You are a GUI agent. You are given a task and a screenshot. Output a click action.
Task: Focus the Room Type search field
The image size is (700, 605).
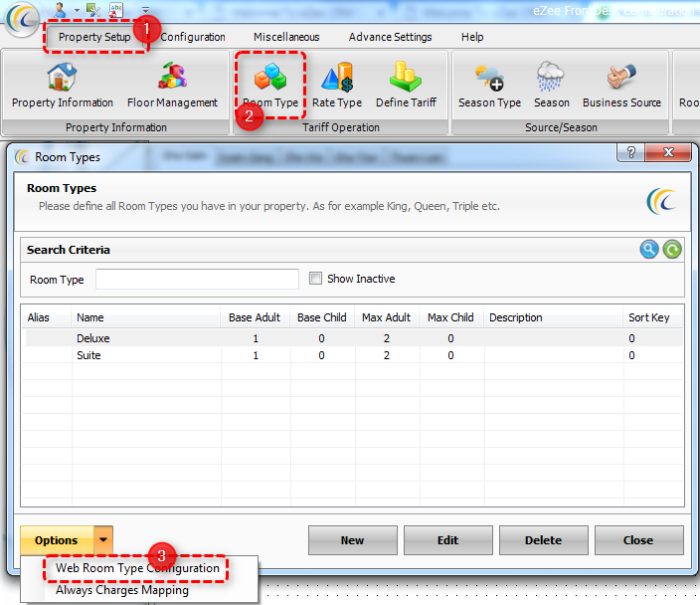(197, 279)
